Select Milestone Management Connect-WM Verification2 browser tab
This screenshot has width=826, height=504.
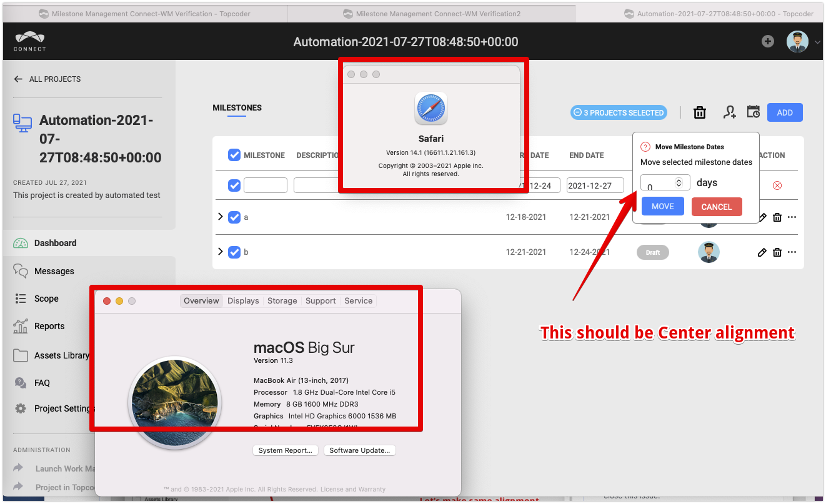coord(431,14)
